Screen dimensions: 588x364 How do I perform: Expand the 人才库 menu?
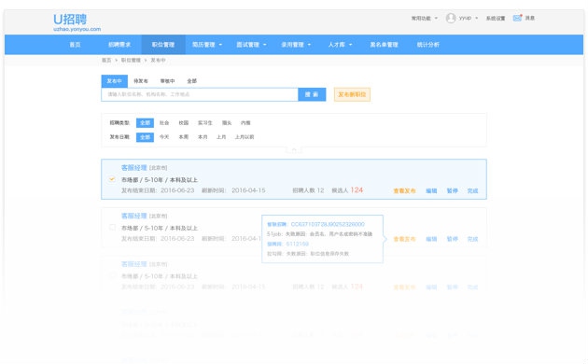(340, 45)
